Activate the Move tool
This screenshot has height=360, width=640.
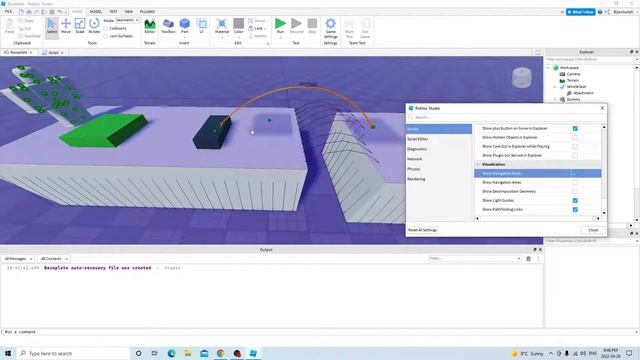pyautogui.click(x=66, y=26)
